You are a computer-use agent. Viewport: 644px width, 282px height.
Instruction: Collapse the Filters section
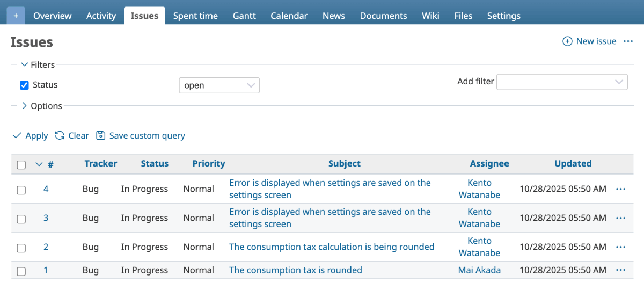point(25,64)
